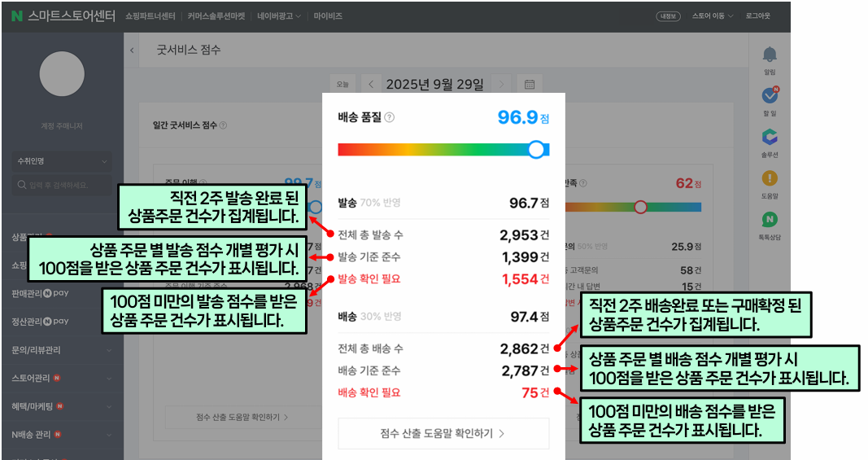Click help icon next to 배송 품질
Screen dimensions: 868x460
[x=389, y=117]
